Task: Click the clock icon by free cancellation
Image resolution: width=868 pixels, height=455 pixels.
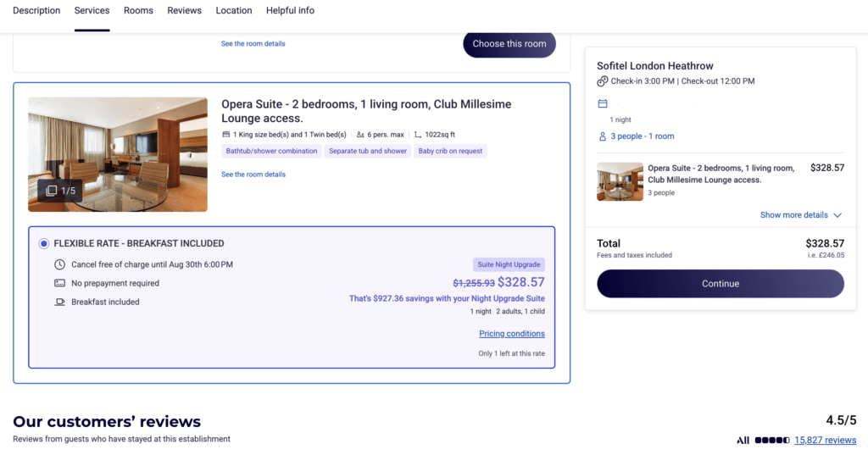Action: click(59, 264)
